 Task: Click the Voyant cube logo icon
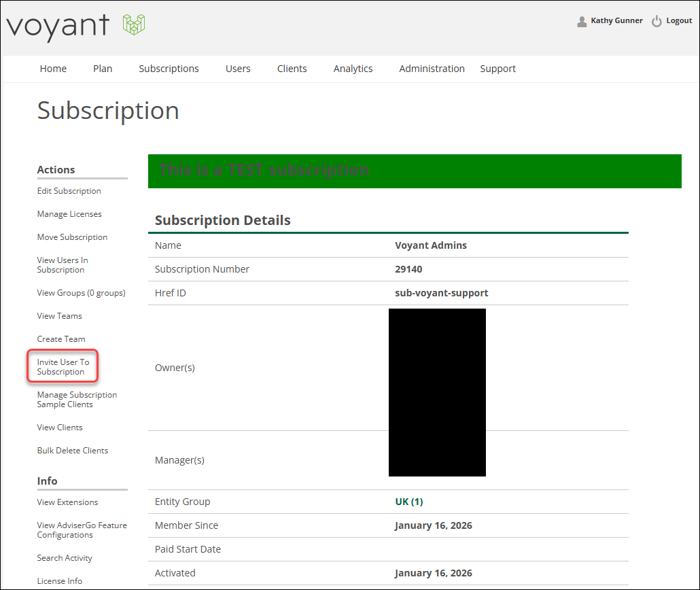pos(134,24)
